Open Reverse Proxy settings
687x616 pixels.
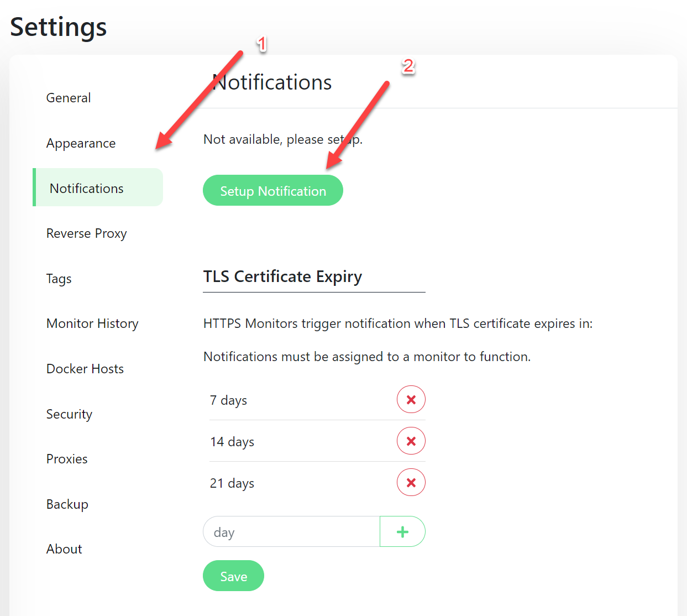[87, 233]
